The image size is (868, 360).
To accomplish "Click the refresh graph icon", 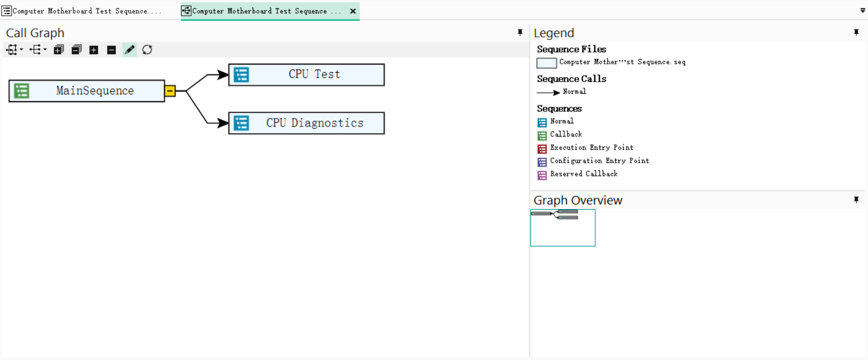I will [147, 50].
